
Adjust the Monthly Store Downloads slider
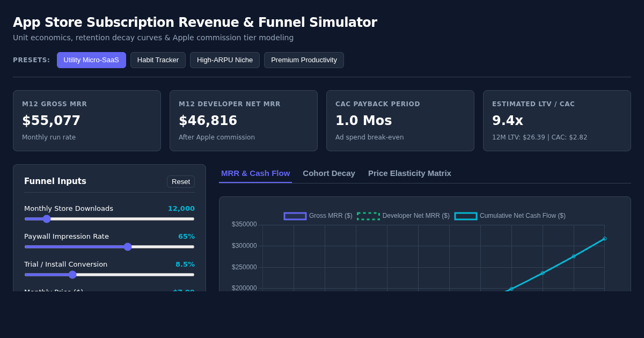(109, 219)
